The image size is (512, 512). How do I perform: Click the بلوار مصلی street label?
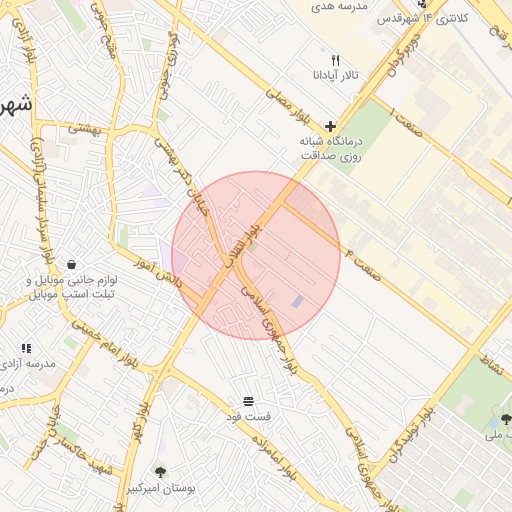288,107
